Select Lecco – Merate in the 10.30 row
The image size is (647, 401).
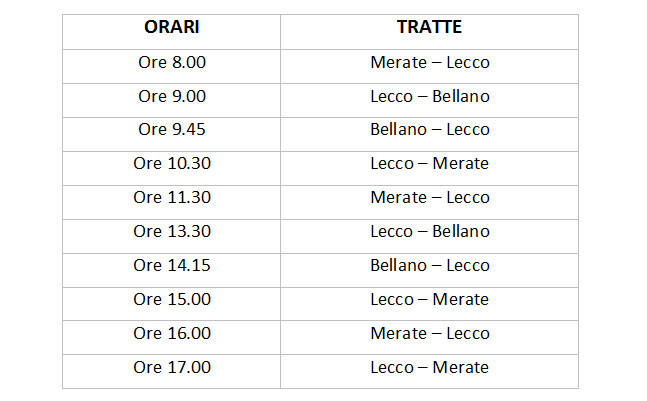(x=429, y=164)
